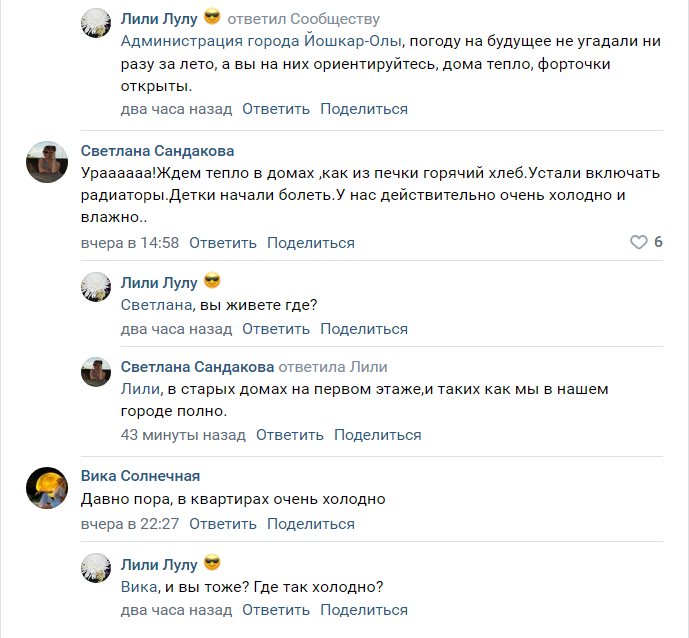Click the like count 6 beside the heart
Image resolution: width=689 pixels, height=638 pixels.
point(658,242)
